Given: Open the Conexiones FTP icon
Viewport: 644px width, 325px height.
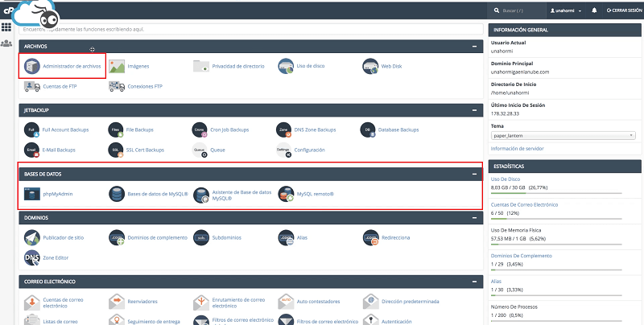Looking at the screenshot, I should click(x=117, y=87).
